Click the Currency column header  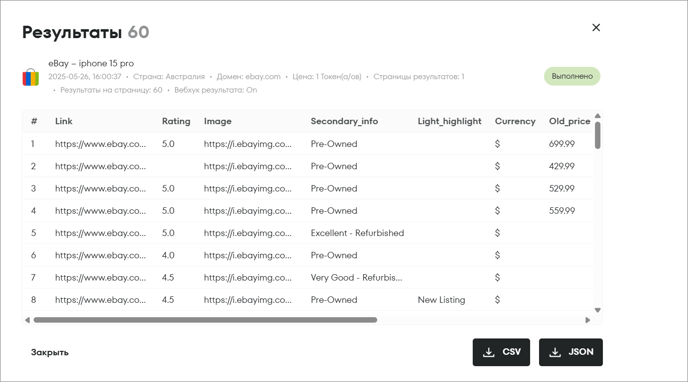[515, 121]
